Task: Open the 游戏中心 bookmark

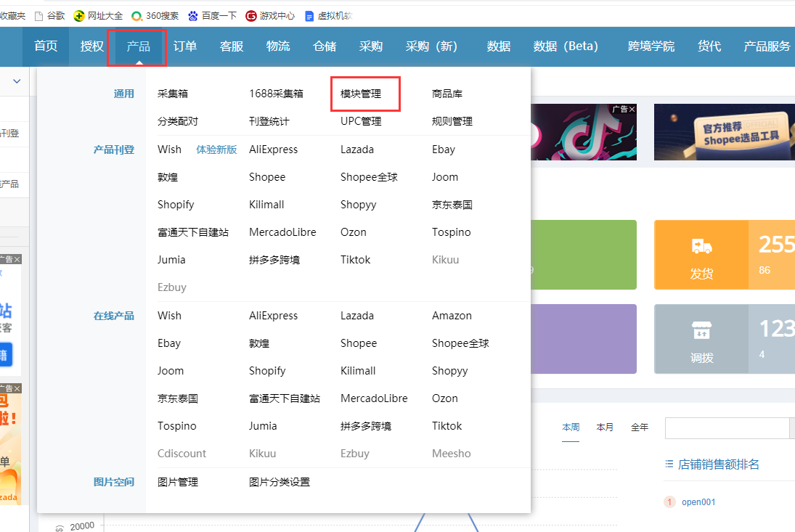Action: [x=270, y=16]
